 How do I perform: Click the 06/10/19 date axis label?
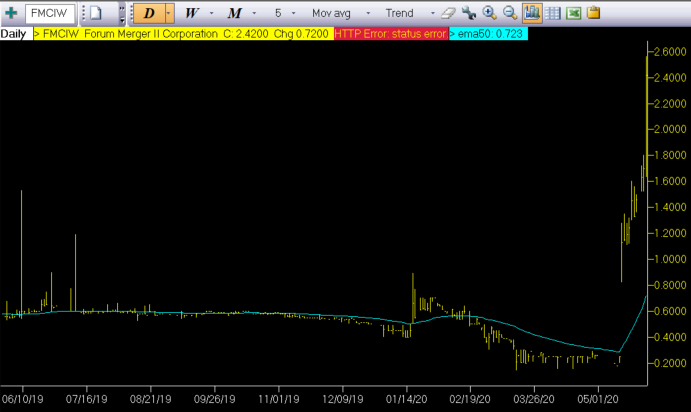22,399
